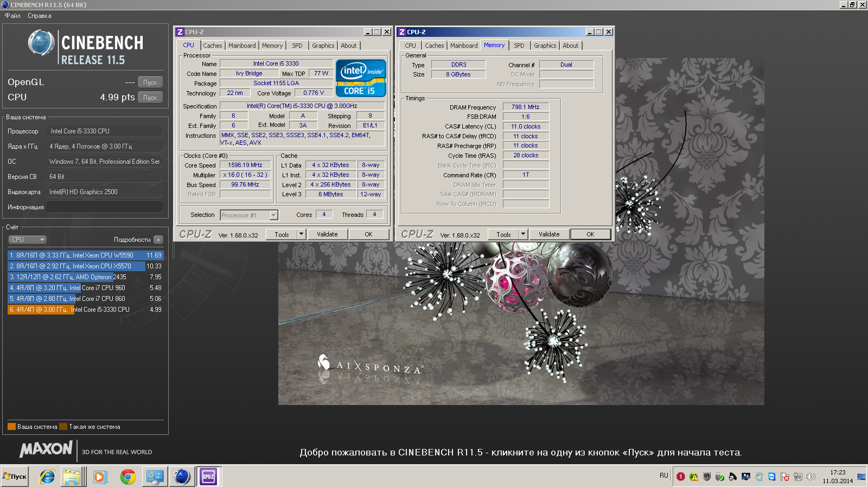
Task: Open CPU tab in right CPU-Z window
Action: click(x=411, y=46)
